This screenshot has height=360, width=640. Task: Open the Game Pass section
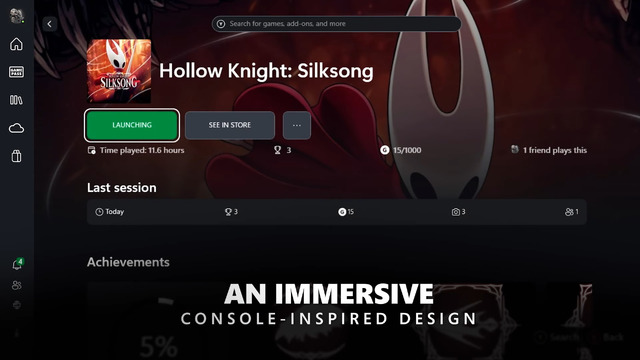pos(16,72)
